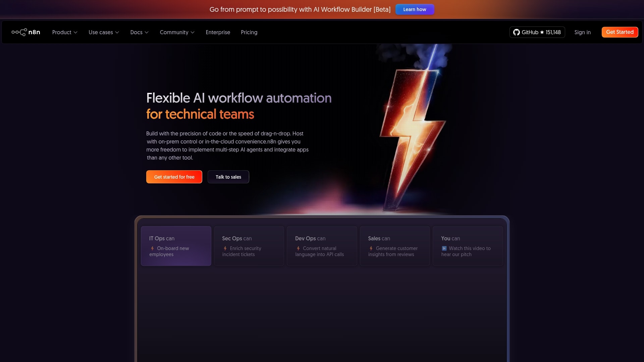Viewport: 644px width, 362px height.
Task: Click the Flexible AI workflow automation heading
Action: click(239, 98)
